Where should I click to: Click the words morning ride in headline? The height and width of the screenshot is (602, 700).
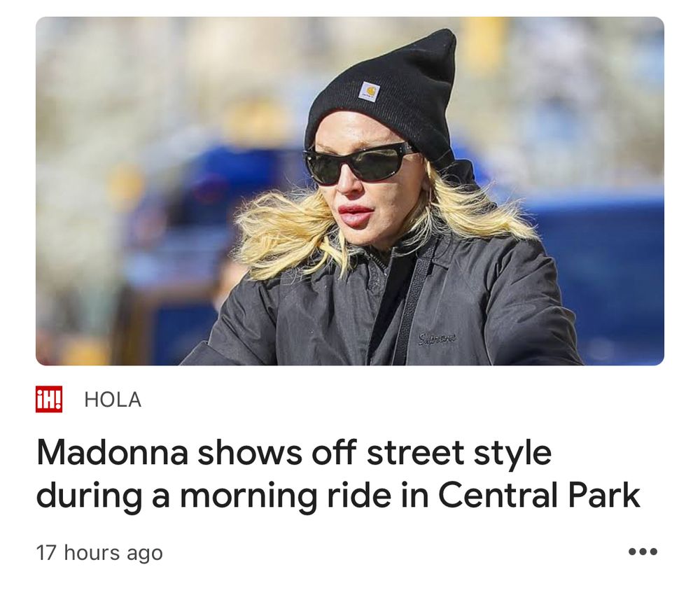(x=286, y=496)
